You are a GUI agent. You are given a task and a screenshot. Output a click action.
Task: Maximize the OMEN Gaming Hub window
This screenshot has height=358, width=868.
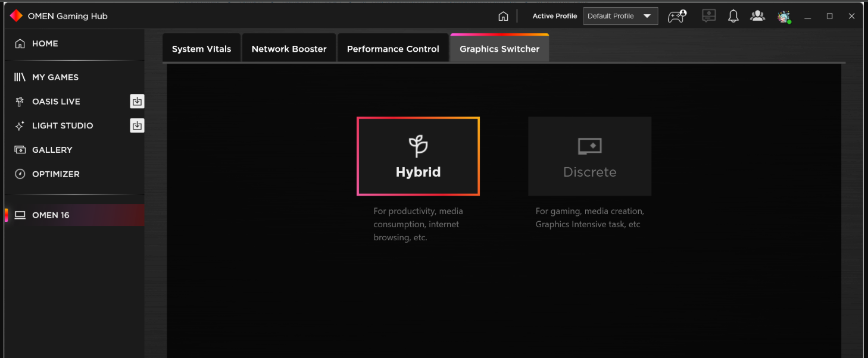coord(830,17)
